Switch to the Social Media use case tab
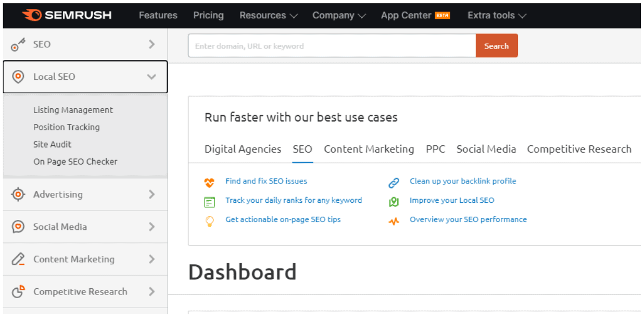Screen dimensions: 644x319 pyautogui.click(x=486, y=149)
